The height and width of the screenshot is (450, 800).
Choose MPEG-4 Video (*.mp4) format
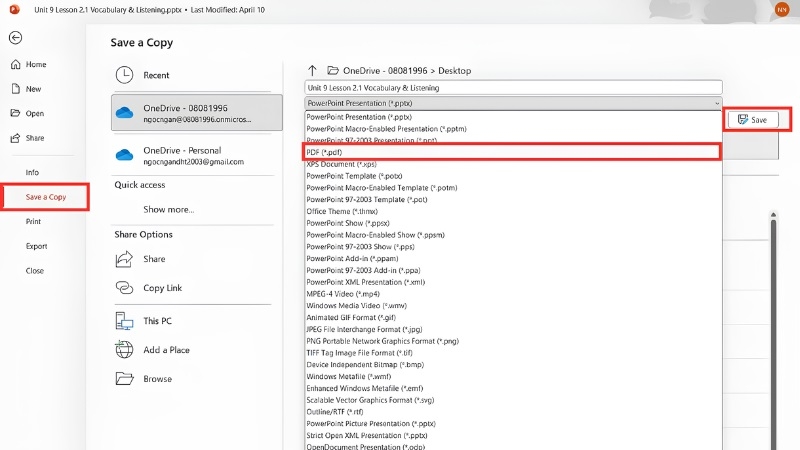tap(513, 293)
